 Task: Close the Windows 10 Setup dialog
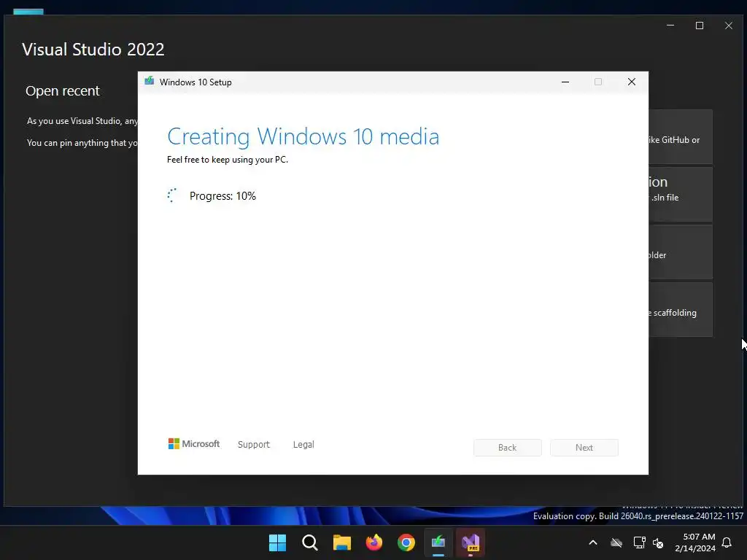pos(632,82)
